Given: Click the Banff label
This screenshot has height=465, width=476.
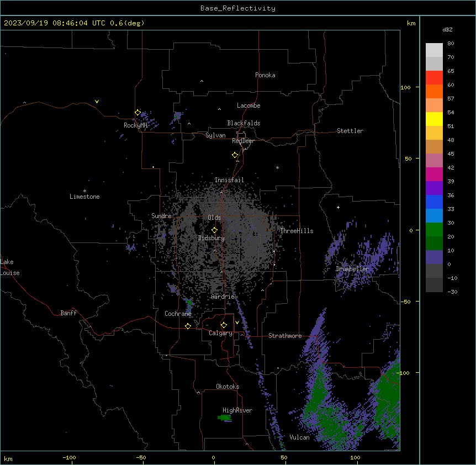Looking at the screenshot, I should click(68, 313).
